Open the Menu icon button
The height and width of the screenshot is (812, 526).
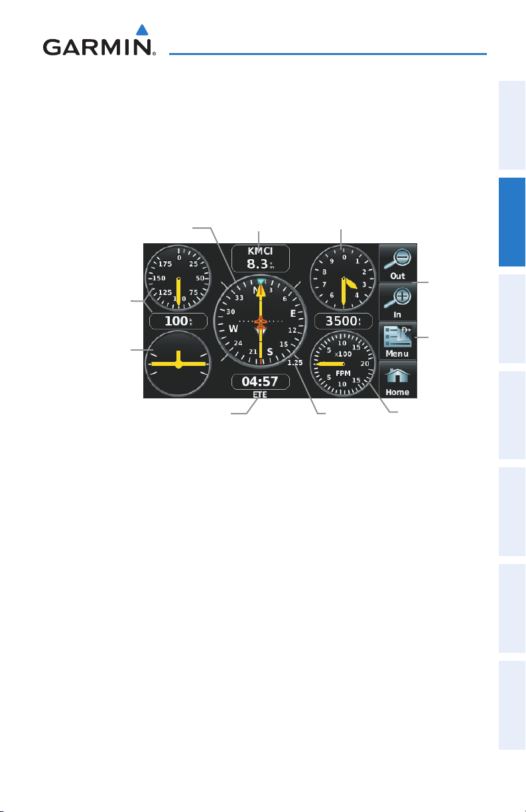(397, 341)
